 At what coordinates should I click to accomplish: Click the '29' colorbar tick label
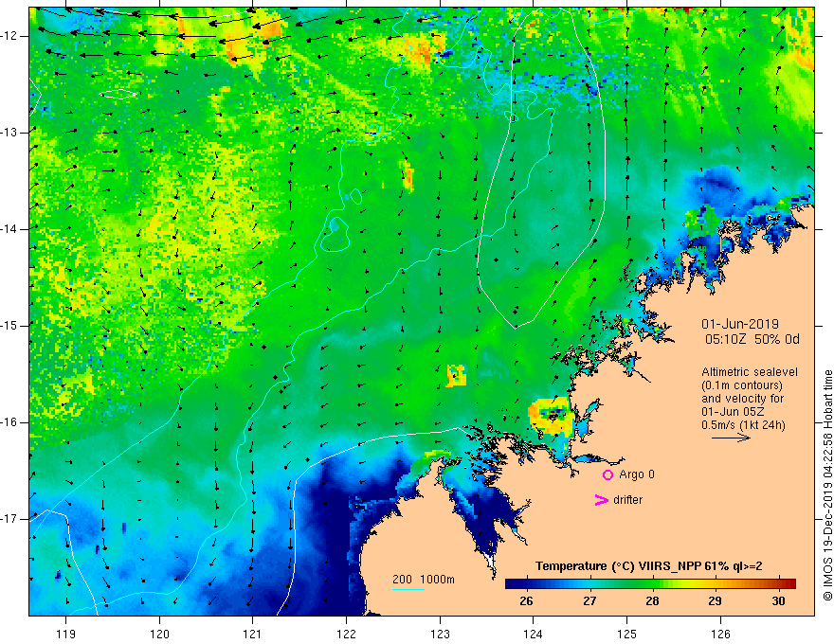coord(715,601)
